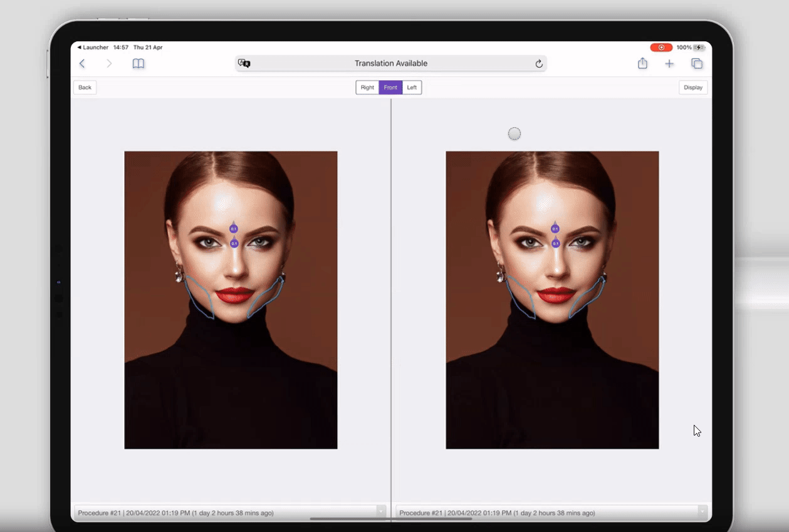Tap the red screen recording indicator
This screenshot has height=532, width=789.
pyautogui.click(x=661, y=48)
